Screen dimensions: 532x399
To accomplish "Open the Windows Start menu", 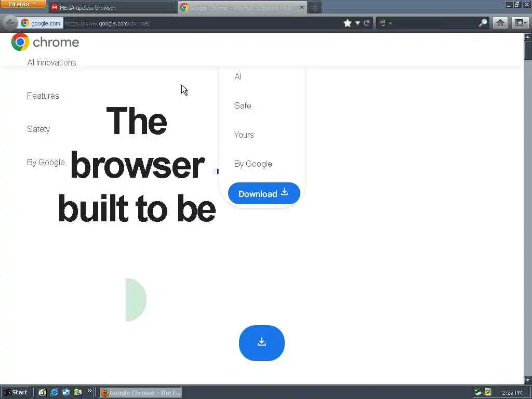I will pyautogui.click(x=16, y=392).
